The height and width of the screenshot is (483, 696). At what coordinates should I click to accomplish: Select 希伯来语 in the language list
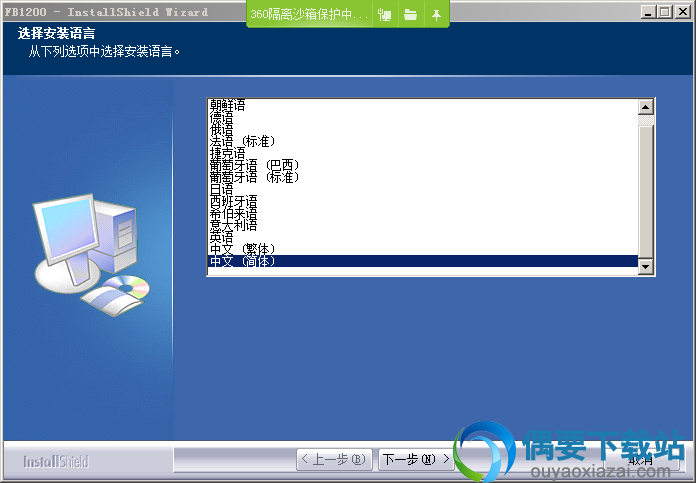[423, 213]
